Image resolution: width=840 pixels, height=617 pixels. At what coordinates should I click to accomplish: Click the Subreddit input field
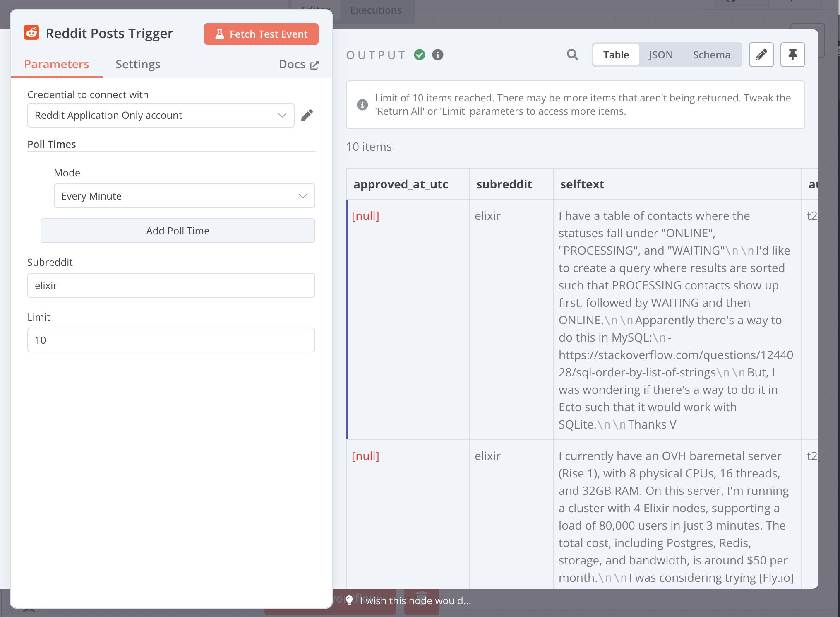point(171,285)
